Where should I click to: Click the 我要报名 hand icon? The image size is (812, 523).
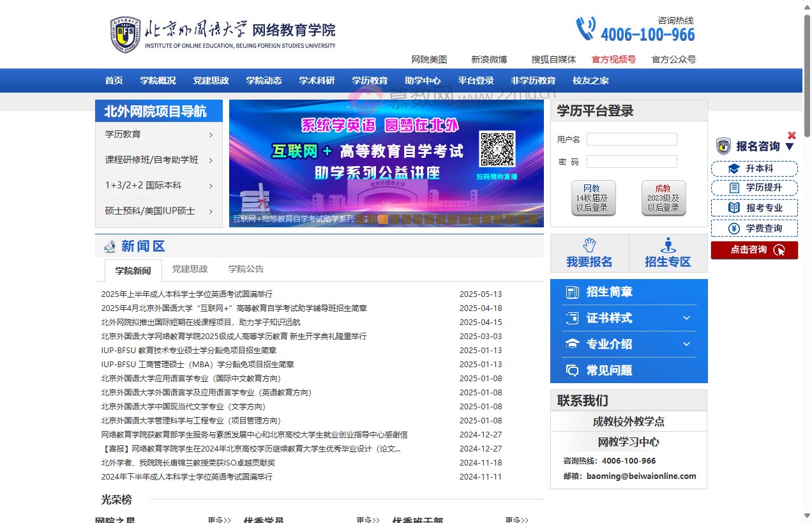click(x=588, y=246)
